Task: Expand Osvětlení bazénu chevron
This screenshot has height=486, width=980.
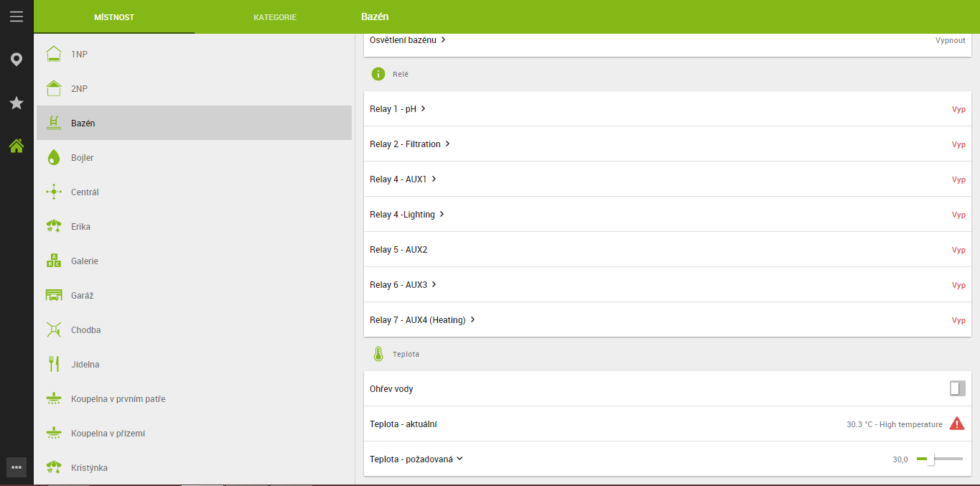Action: pos(444,40)
